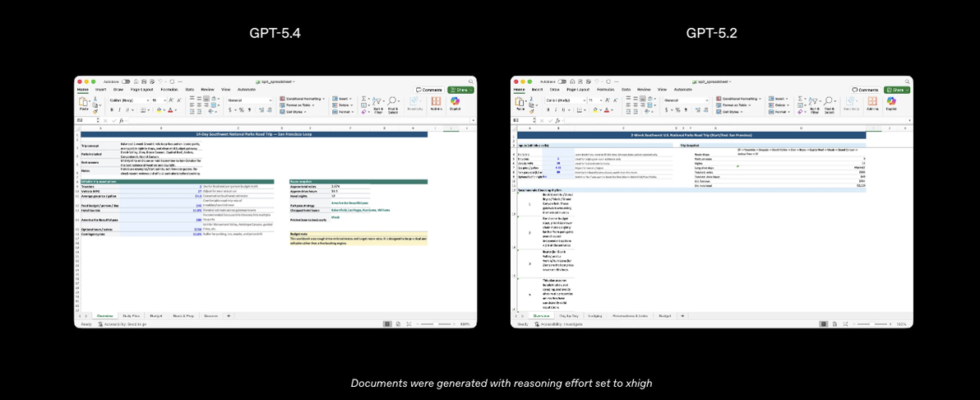Click Sort & Filter icon in GPT-5.2 window

pyautogui.click(x=815, y=100)
